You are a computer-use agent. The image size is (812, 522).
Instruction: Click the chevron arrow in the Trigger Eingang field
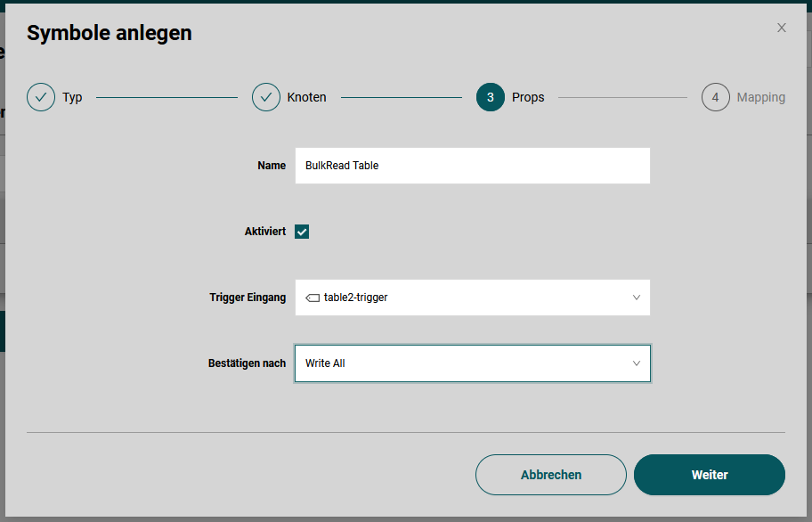[x=636, y=298]
